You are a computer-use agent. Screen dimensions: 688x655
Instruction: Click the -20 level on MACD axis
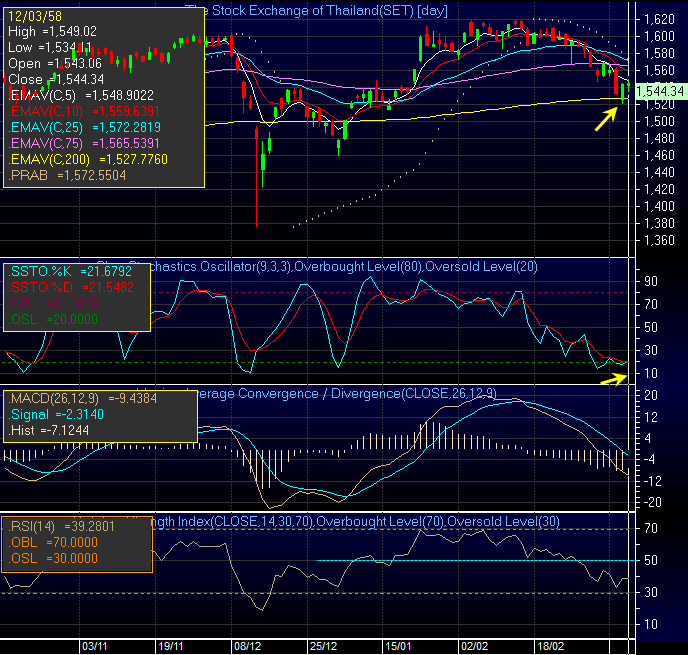652,503
